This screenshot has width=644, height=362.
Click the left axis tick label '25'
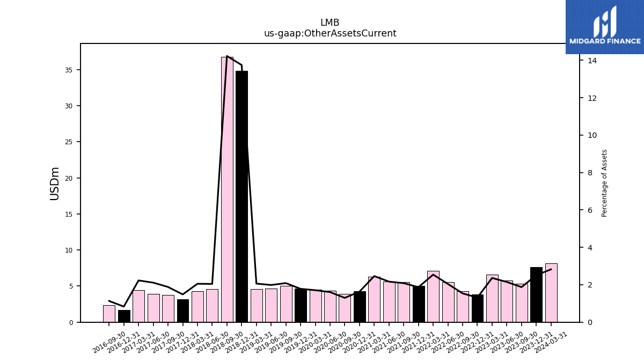(x=69, y=142)
